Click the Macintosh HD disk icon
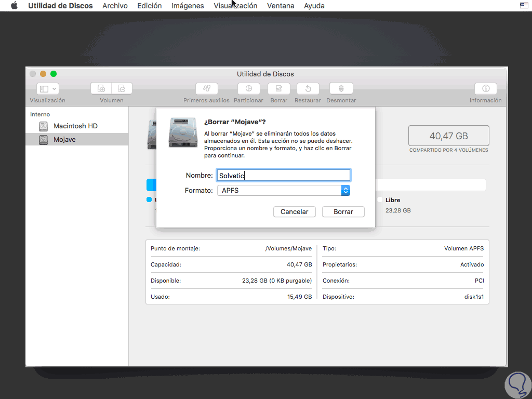Viewport: 532px width, 399px height. (x=43, y=126)
